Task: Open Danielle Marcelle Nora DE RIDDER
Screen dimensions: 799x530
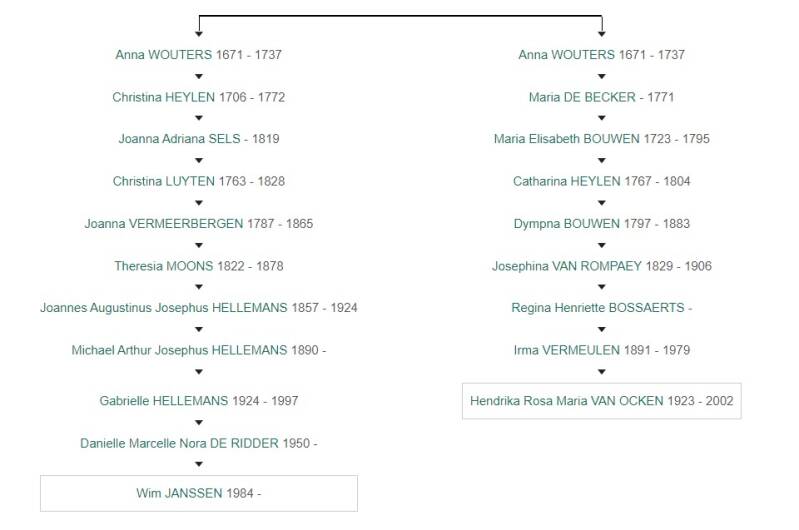Action: 198,443
